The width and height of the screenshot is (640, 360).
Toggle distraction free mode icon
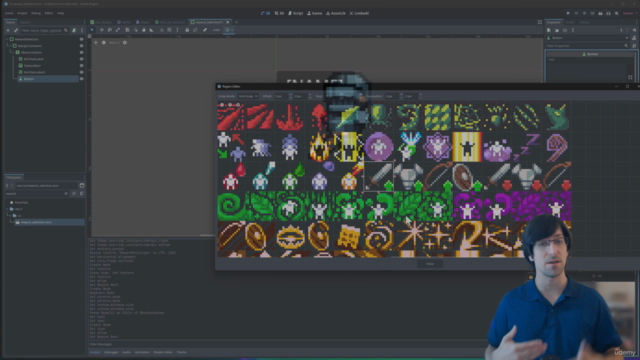pos(540,22)
